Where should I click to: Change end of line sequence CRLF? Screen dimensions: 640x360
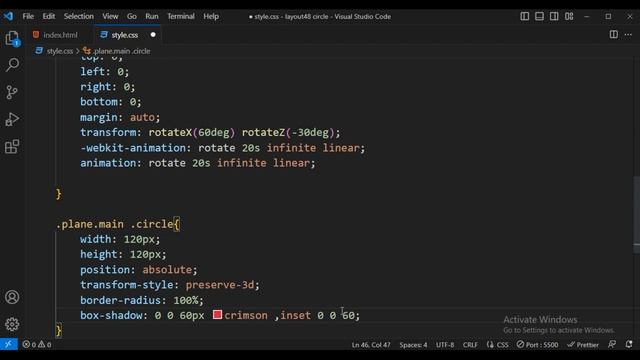470,344
